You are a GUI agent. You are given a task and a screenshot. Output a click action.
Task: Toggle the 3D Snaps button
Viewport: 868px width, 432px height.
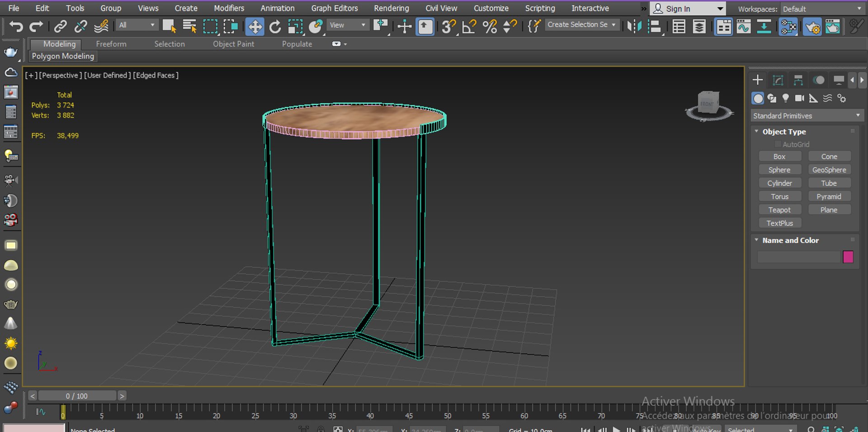[x=448, y=27]
